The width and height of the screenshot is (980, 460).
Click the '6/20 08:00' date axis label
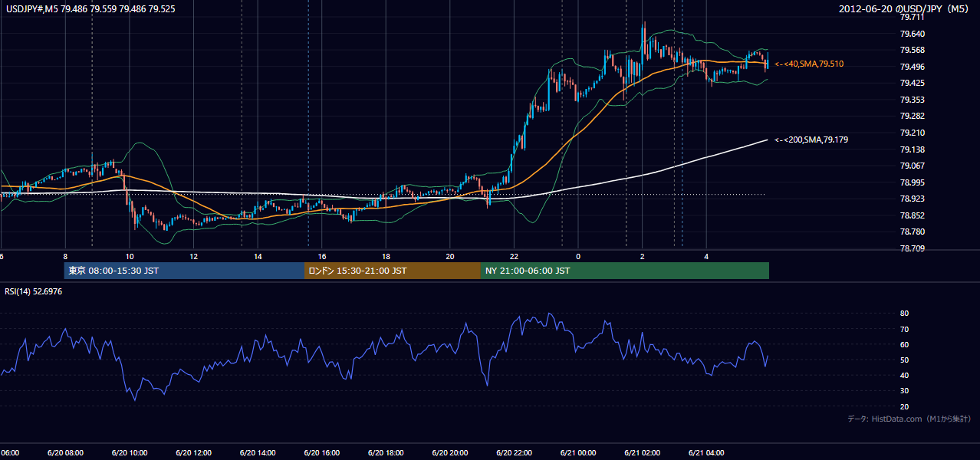[x=65, y=453]
